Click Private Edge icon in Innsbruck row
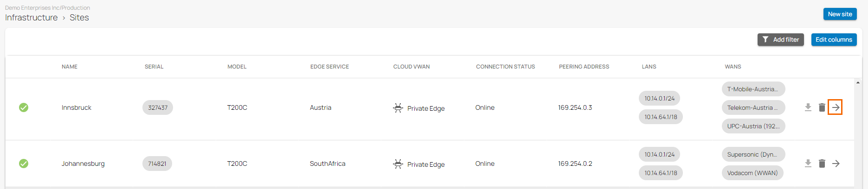This screenshot has width=868, height=189. [398, 108]
